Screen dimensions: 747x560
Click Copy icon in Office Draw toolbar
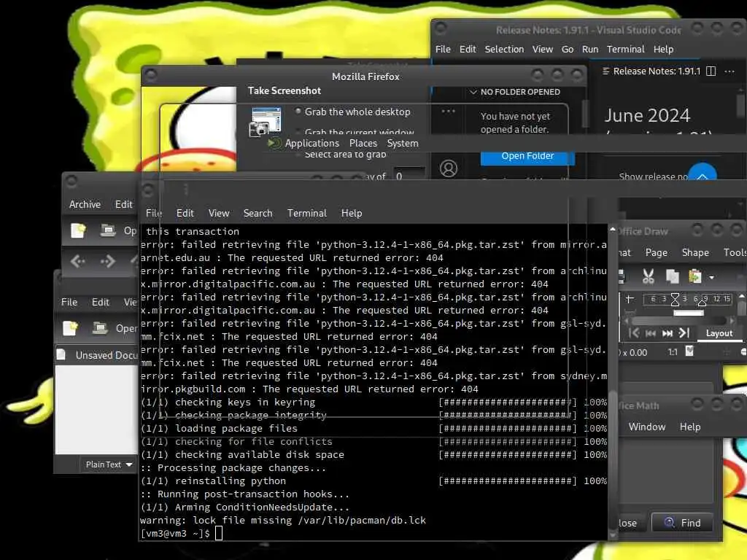click(x=672, y=276)
